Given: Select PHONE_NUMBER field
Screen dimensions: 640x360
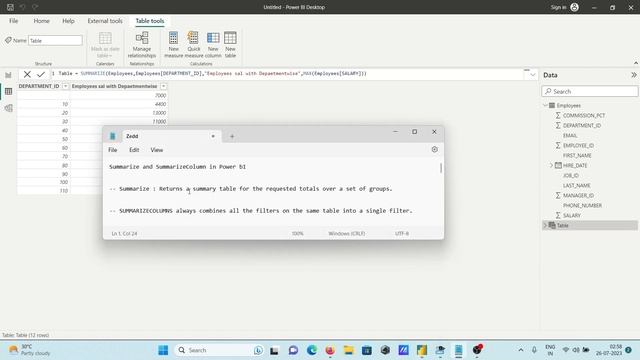Looking at the screenshot, I should pyautogui.click(x=582, y=205).
